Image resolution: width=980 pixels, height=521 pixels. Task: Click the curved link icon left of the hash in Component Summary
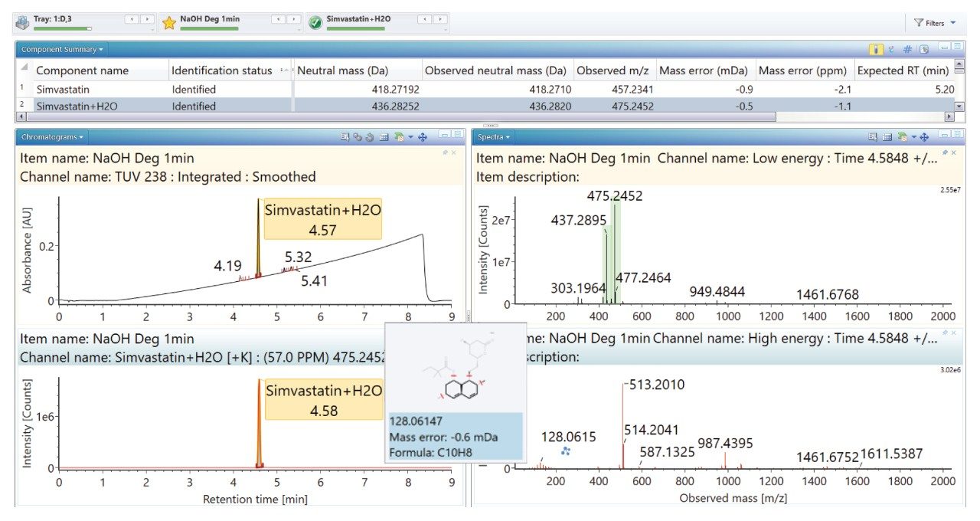point(892,49)
